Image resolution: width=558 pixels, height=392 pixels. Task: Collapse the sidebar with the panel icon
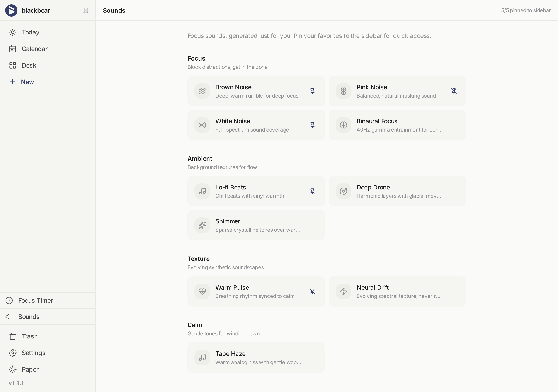pos(85,10)
